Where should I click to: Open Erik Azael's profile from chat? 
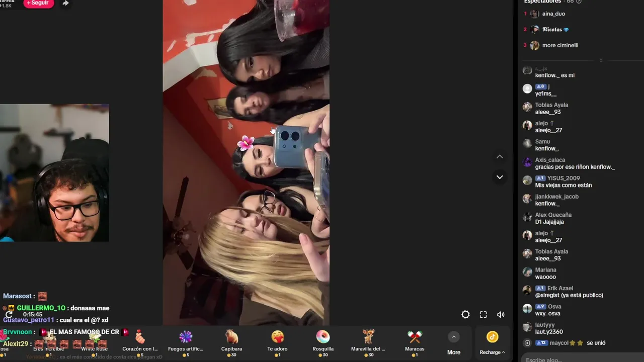560,288
